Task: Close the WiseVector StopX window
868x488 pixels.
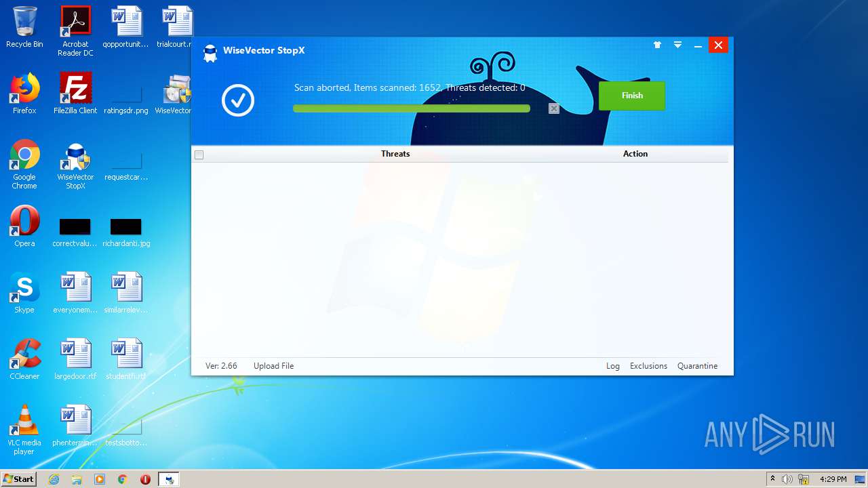Action: tap(718, 45)
